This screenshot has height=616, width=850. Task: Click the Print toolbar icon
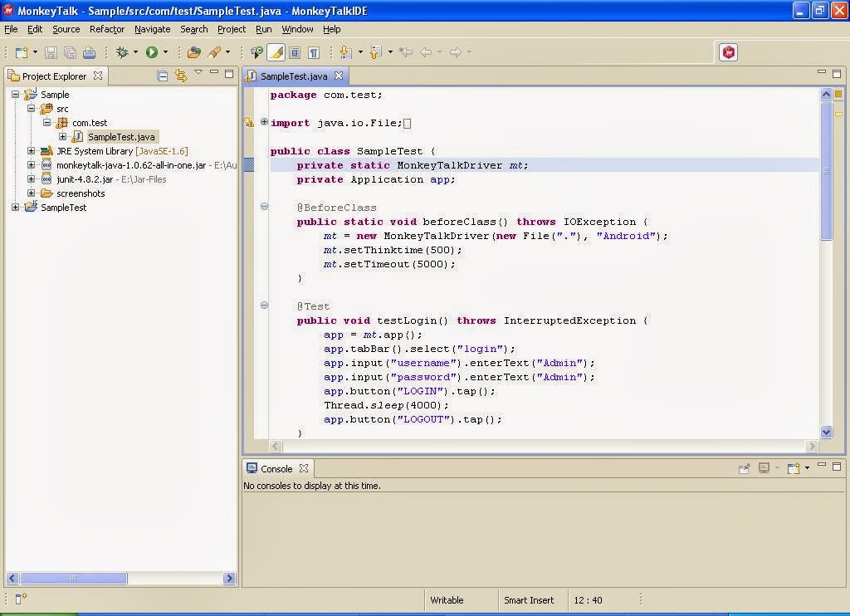[90, 52]
